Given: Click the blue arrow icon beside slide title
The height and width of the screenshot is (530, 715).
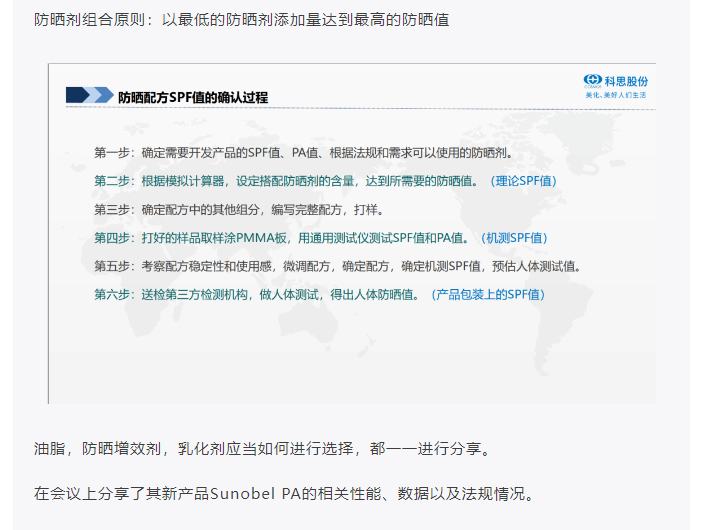Looking at the screenshot, I should (90, 96).
